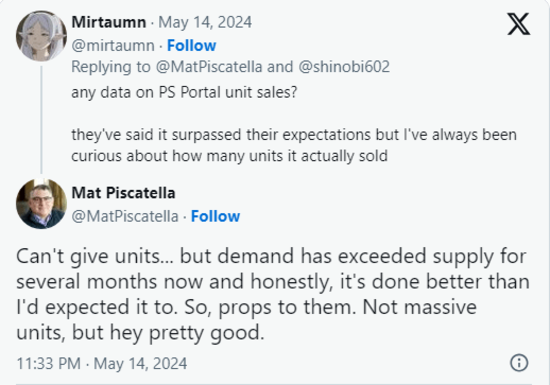Open Mat Piscatella display name link

coord(123,193)
